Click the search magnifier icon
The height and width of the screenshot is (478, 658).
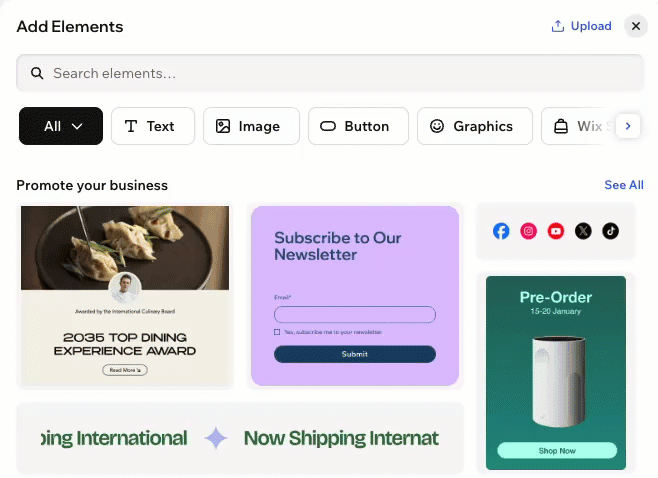coord(37,73)
